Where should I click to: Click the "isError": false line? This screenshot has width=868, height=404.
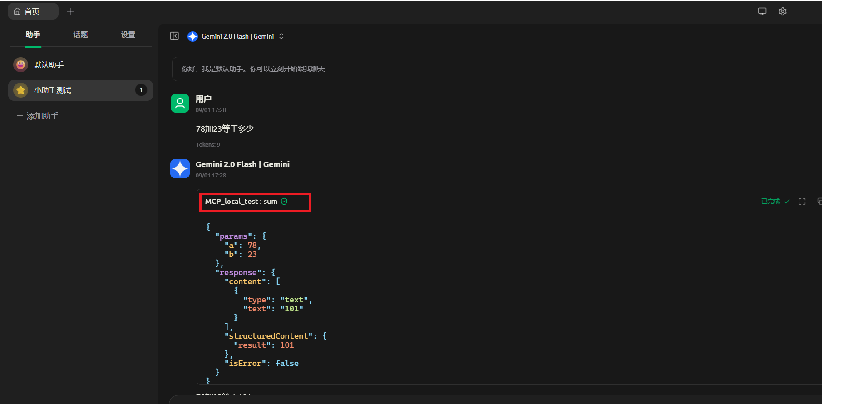point(261,363)
